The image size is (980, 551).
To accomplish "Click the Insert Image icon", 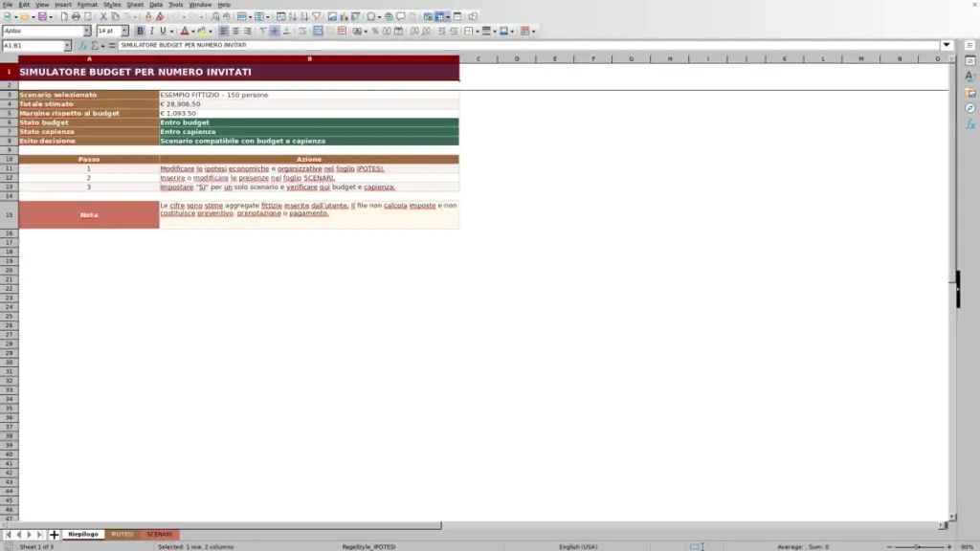I will (332, 17).
